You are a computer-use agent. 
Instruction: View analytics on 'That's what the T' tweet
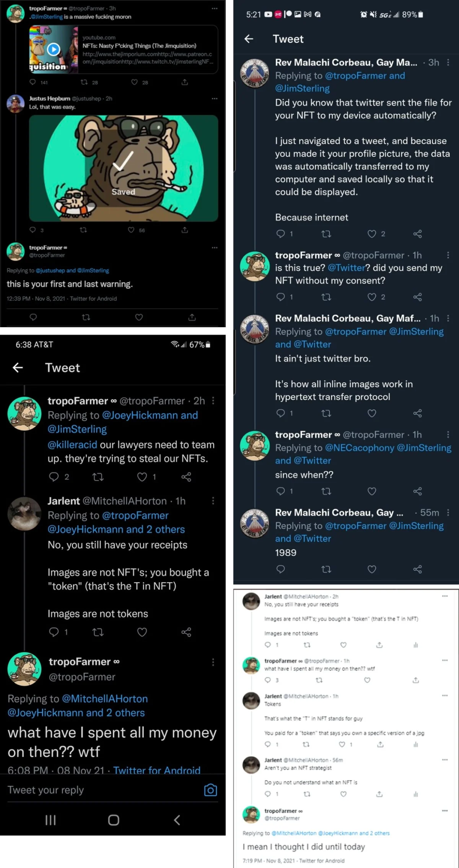416,745
